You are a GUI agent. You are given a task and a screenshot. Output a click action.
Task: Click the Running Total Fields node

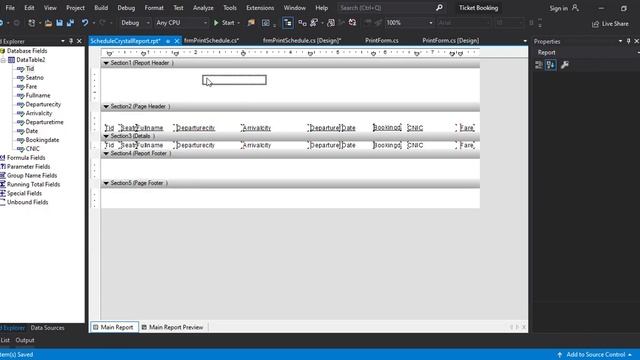pos(33,184)
